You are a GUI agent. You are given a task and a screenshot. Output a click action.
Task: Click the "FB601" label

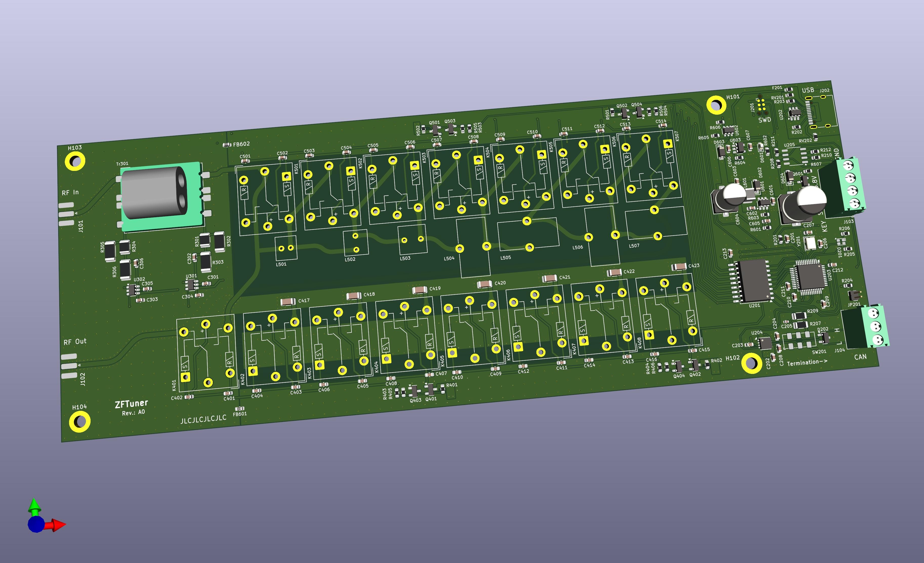point(240,414)
